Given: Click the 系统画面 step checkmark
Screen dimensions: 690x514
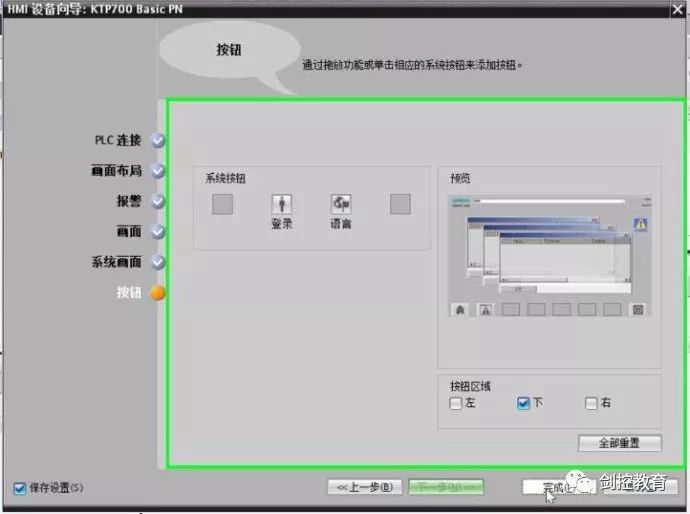Looking at the screenshot, I should pyautogui.click(x=158, y=262).
